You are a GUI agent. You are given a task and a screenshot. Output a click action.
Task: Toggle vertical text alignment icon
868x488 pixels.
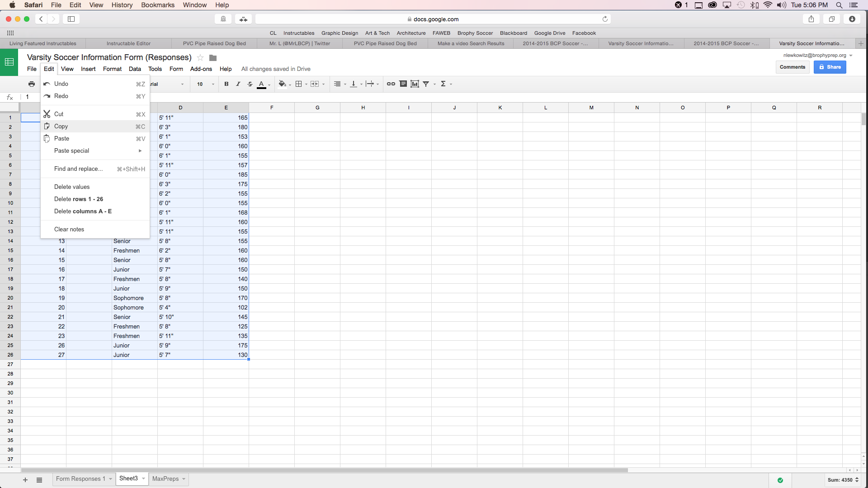point(356,84)
